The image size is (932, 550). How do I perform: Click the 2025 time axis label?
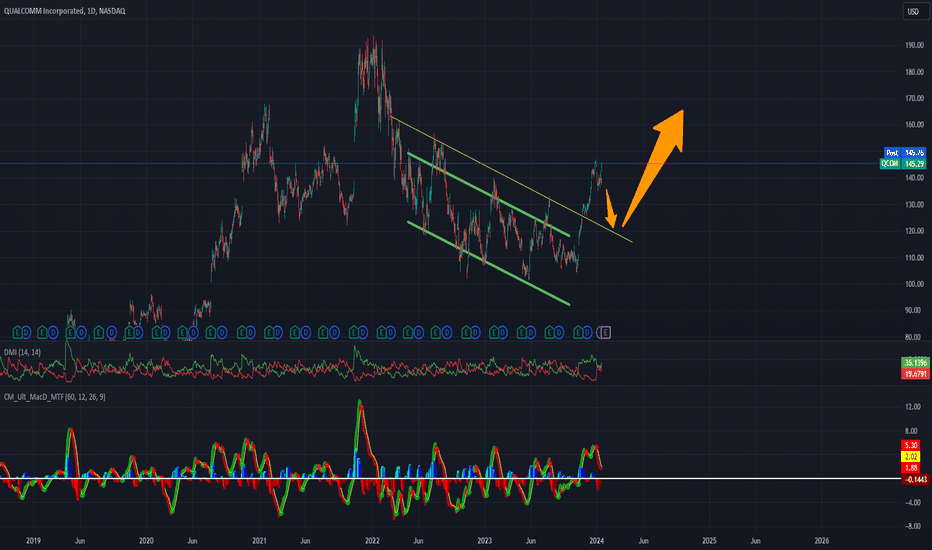[x=709, y=540]
